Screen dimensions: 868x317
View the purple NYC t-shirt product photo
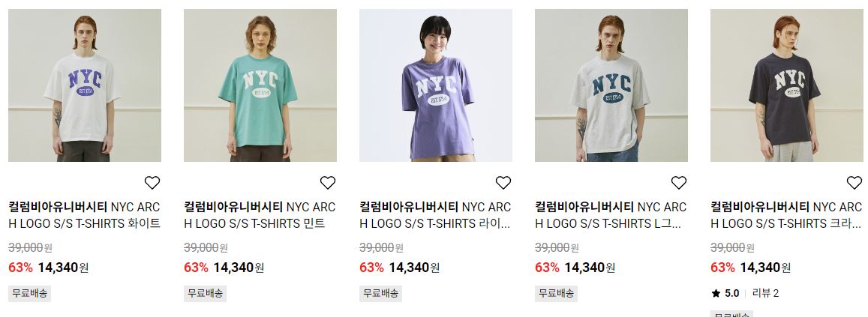(436, 85)
